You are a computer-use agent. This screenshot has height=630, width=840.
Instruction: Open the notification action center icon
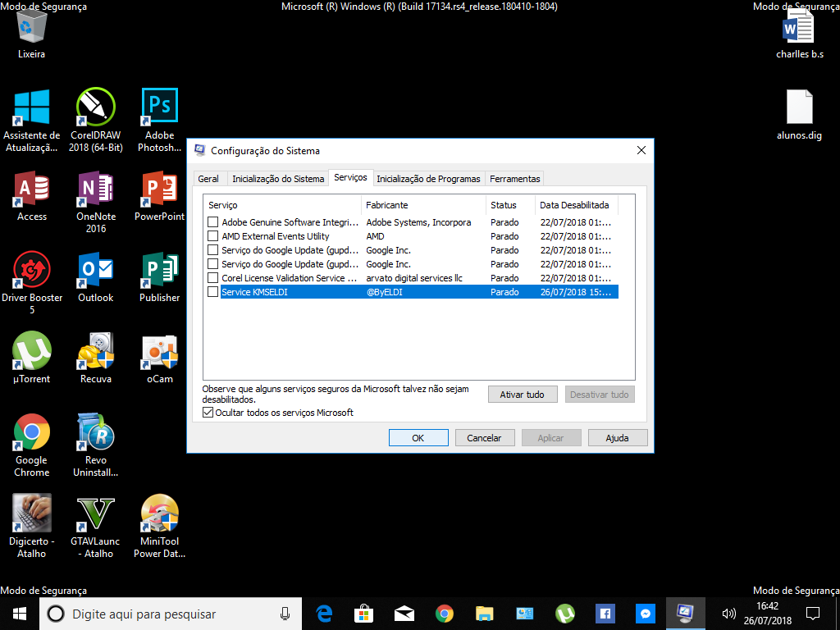pos(813,614)
